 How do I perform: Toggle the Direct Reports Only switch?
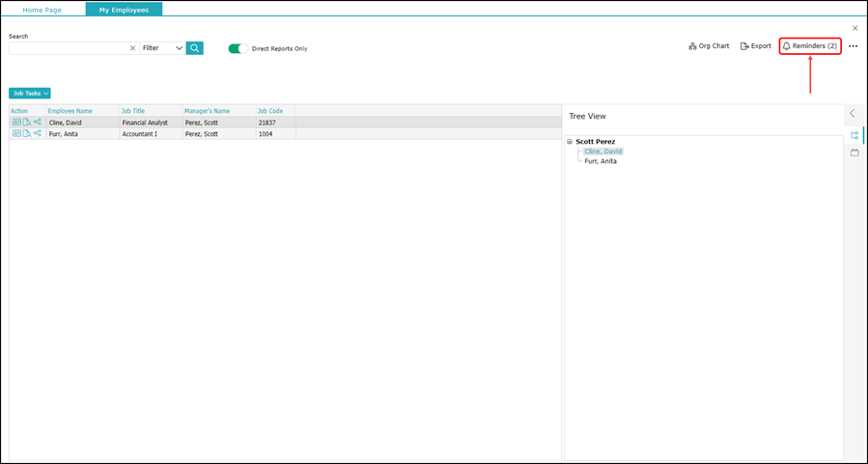(x=238, y=48)
